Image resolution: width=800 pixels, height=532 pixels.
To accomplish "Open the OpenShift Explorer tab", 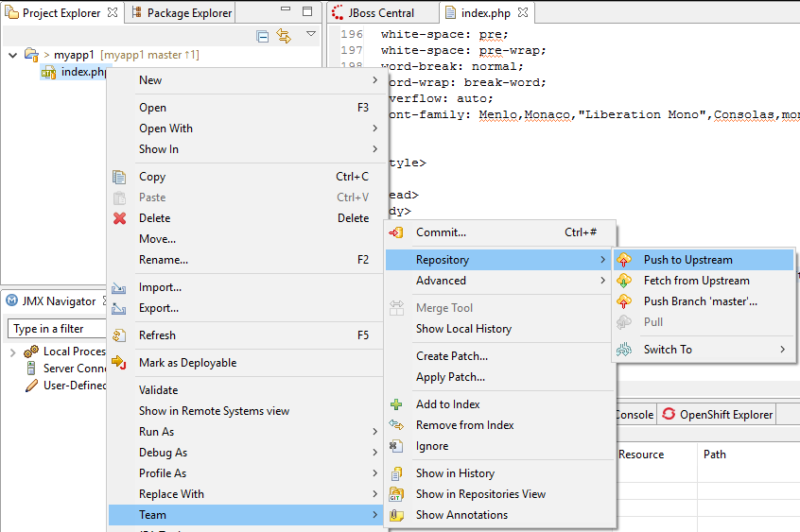I will (x=717, y=415).
